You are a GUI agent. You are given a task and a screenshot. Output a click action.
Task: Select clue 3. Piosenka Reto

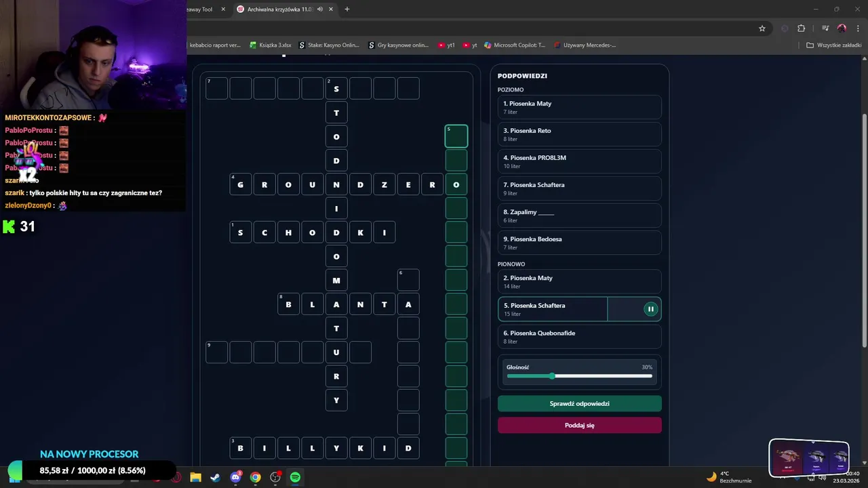[x=580, y=134]
